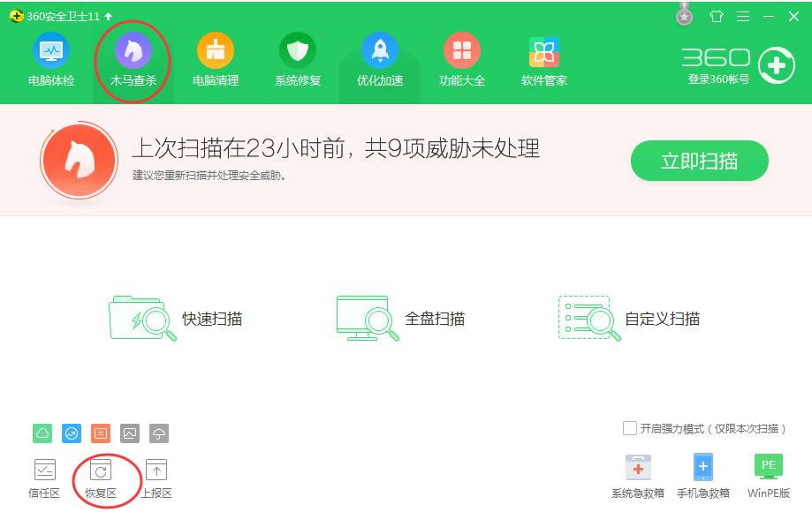The width and height of the screenshot is (812, 512).
Task: Open the skin changer shirt icon
Action: coord(717,17)
